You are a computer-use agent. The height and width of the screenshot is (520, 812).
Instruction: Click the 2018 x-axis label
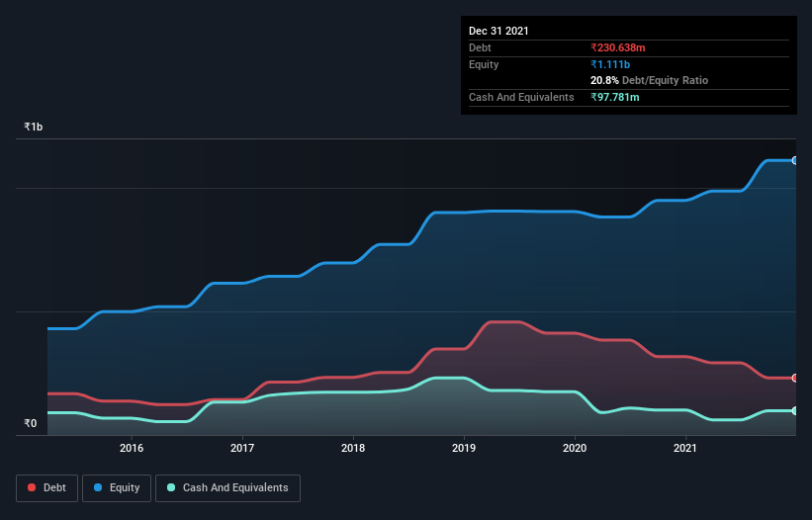pos(353,448)
